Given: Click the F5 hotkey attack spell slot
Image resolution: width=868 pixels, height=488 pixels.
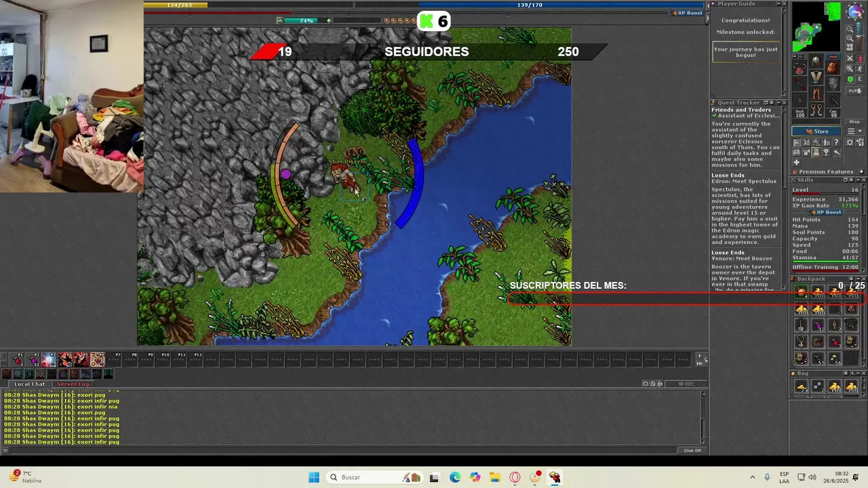Looking at the screenshot, I should point(81,359).
